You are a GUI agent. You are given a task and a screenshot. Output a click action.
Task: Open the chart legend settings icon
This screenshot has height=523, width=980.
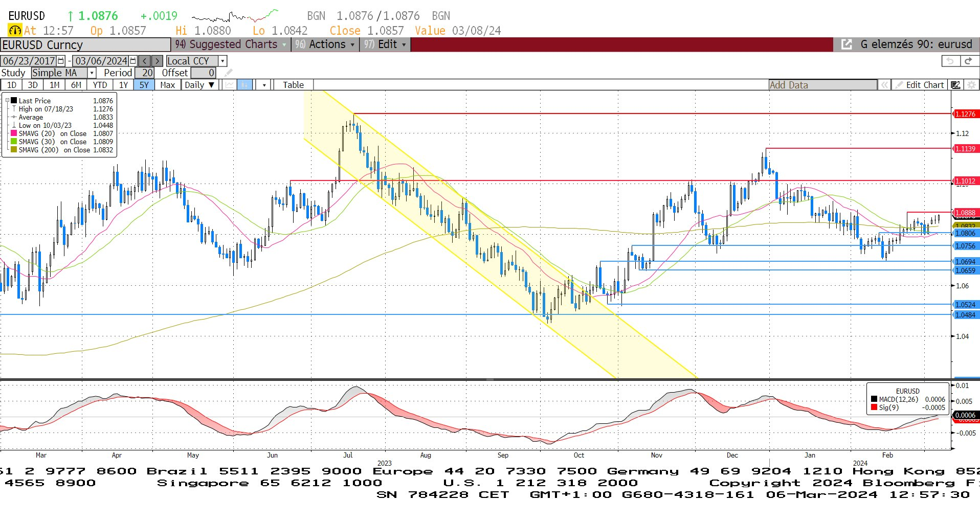click(955, 85)
